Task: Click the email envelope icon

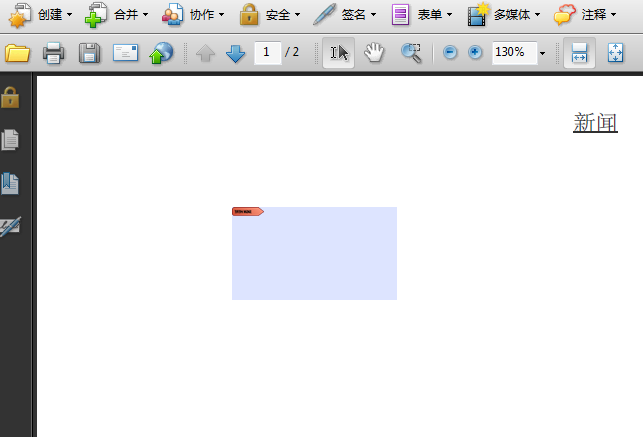Action: (125, 53)
